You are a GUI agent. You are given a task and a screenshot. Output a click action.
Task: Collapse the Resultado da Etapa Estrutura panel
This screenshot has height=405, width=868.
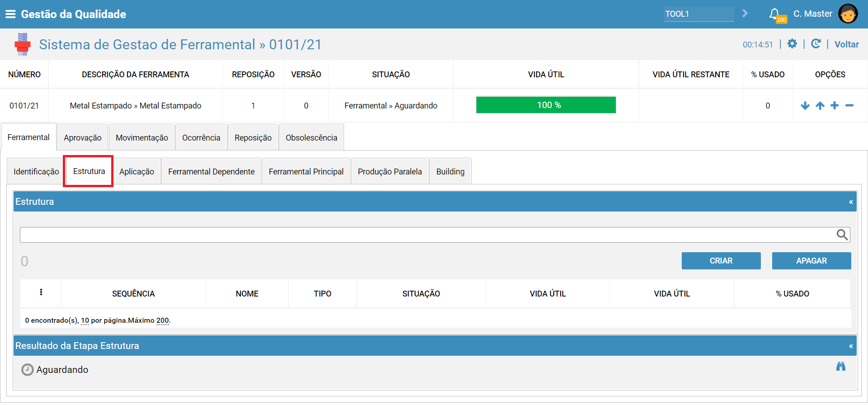(x=851, y=346)
